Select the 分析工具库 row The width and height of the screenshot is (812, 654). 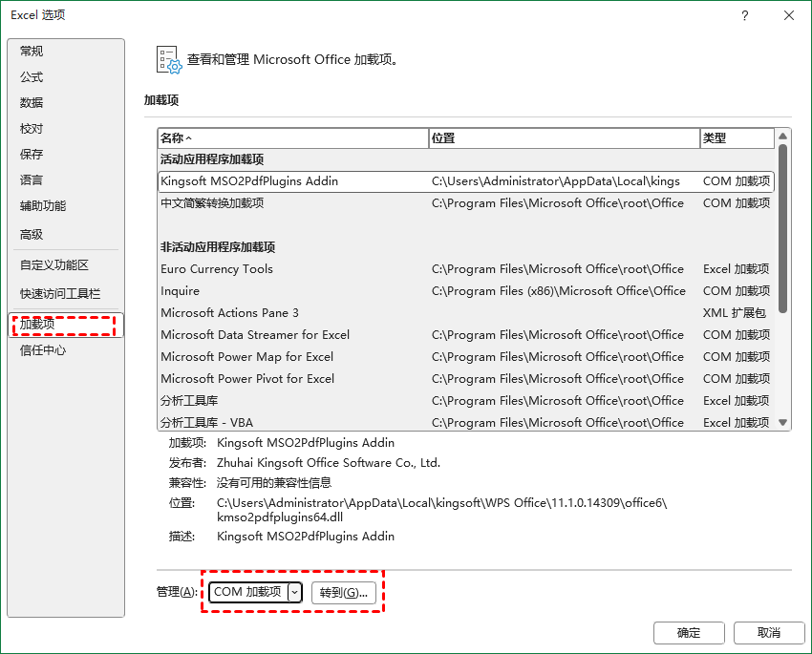click(466, 400)
